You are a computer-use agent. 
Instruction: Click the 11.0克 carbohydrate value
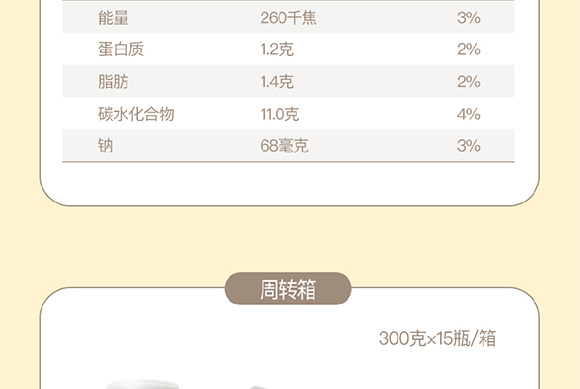click(280, 114)
